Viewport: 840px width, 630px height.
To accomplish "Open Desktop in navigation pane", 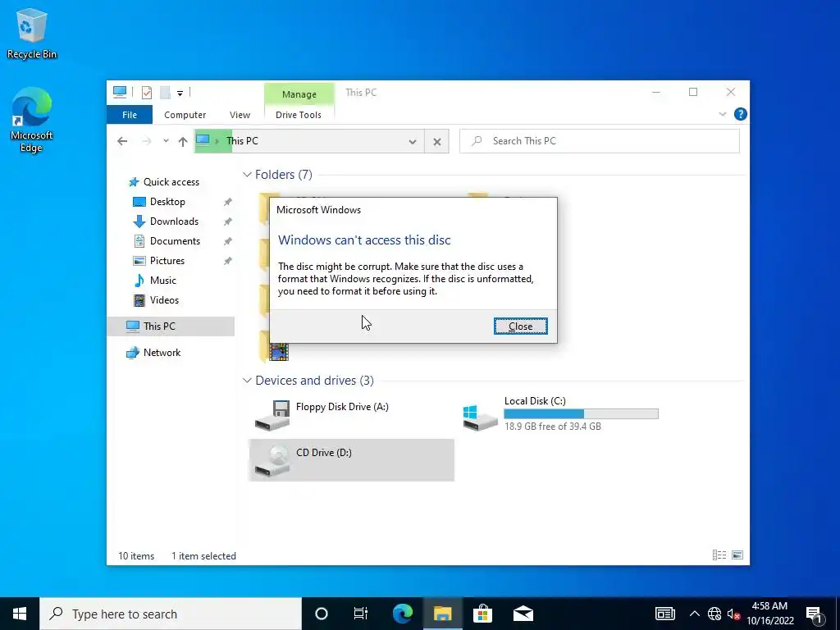I will point(167,202).
